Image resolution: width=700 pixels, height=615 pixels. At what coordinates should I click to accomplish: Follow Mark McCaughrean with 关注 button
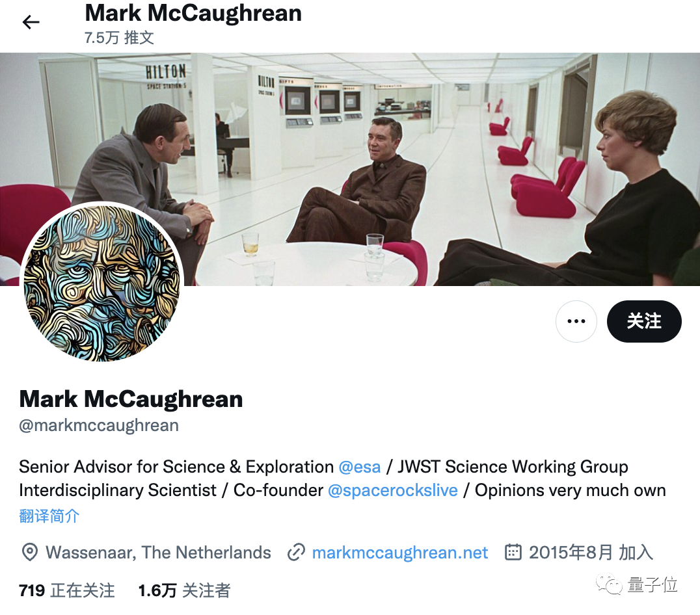[644, 321]
